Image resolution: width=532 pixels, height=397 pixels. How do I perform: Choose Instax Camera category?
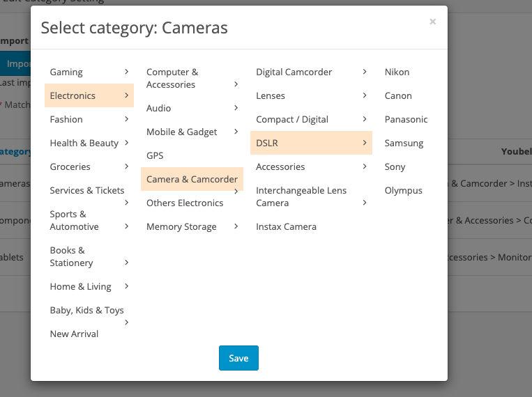click(286, 226)
